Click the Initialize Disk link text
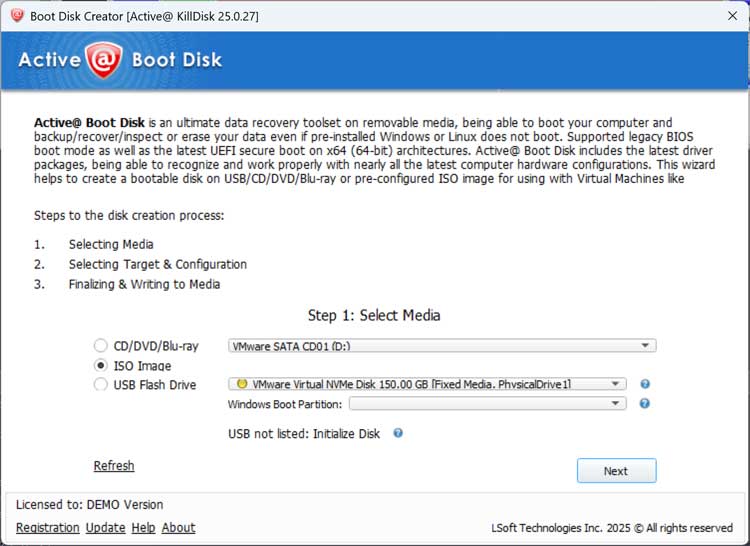750x546 pixels. click(x=346, y=434)
